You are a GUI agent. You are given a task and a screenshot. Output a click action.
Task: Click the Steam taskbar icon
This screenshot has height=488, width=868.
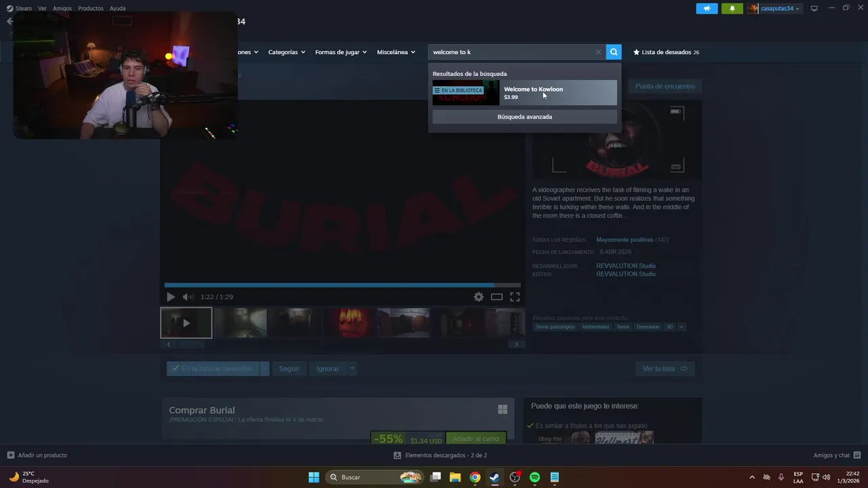(495, 477)
